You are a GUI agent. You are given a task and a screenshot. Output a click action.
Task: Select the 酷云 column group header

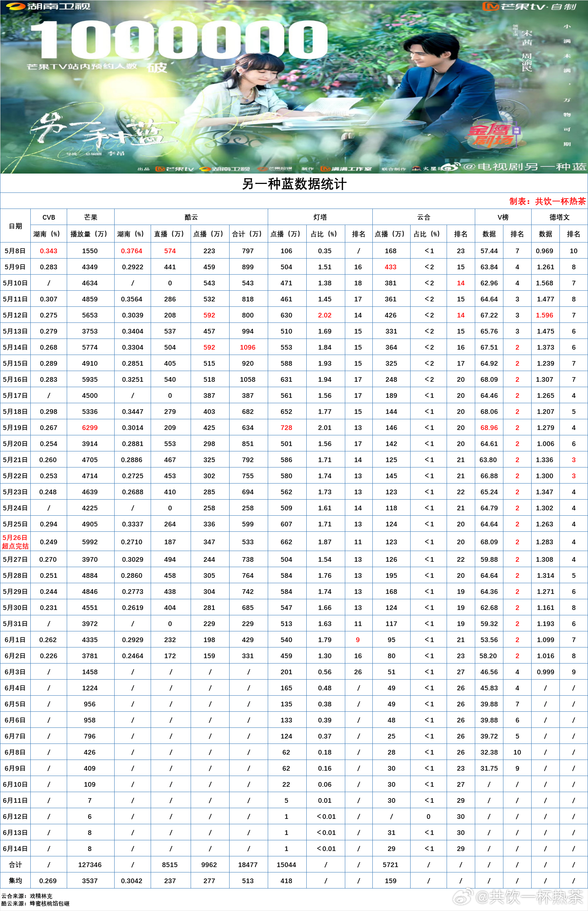tap(191, 217)
